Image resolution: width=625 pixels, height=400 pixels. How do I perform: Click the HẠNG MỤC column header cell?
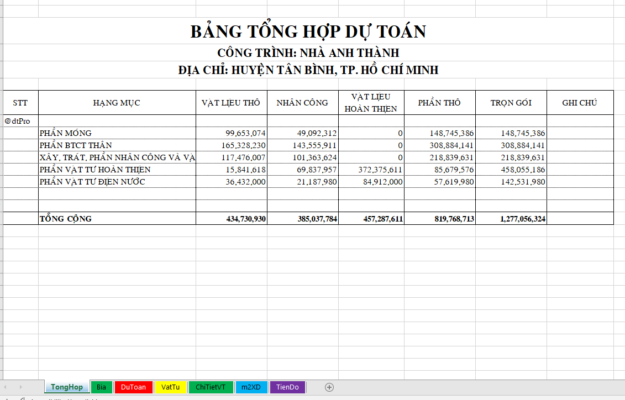(118, 103)
